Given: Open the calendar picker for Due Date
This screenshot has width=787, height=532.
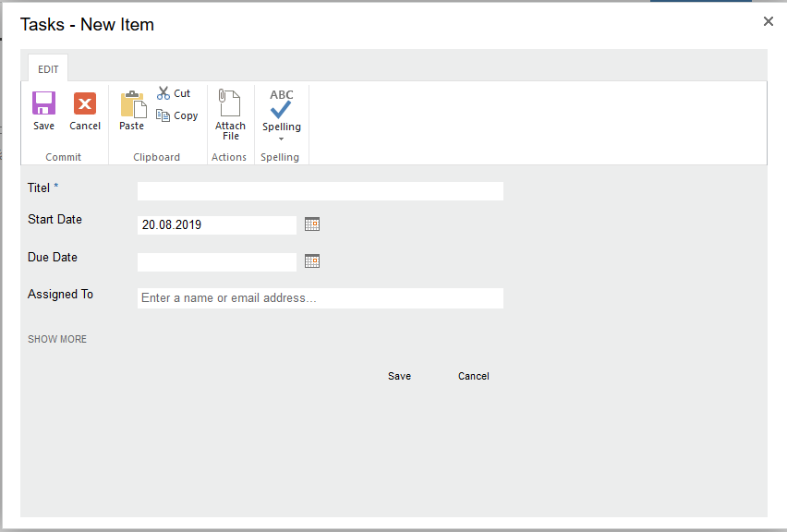Looking at the screenshot, I should click(311, 260).
